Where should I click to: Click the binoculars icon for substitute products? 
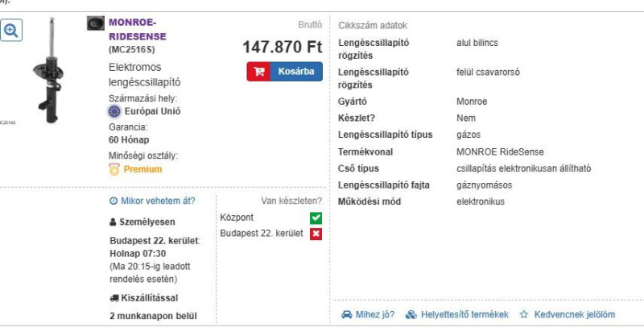(411, 315)
